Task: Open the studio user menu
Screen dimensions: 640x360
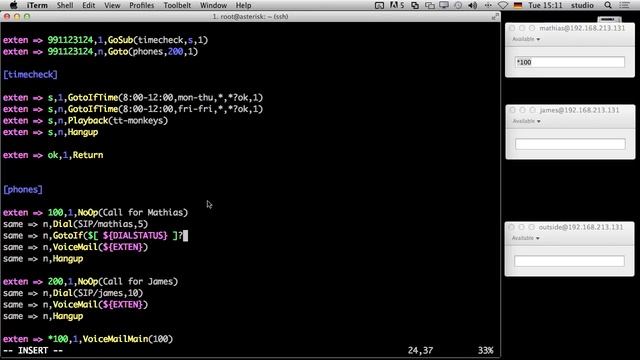Action: pos(582,5)
